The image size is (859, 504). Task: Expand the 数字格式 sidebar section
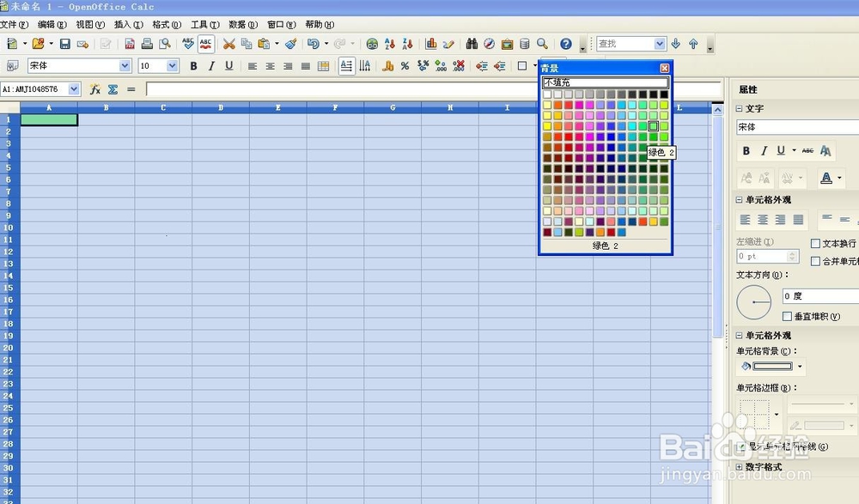(x=739, y=467)
